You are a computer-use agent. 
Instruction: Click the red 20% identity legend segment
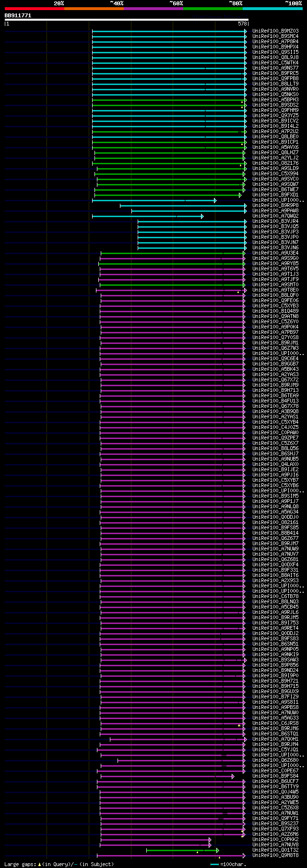point(35,8)
